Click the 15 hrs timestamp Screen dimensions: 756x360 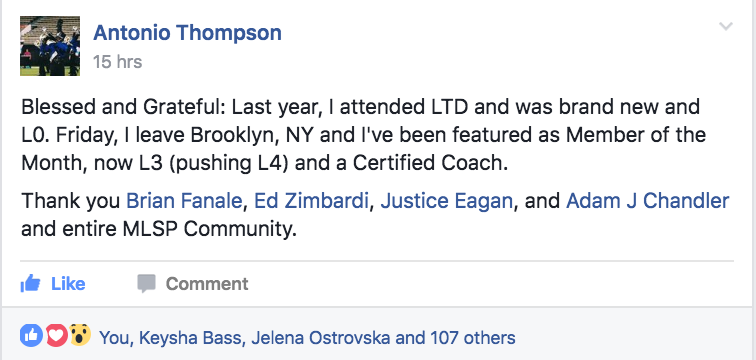coord(118,62)
